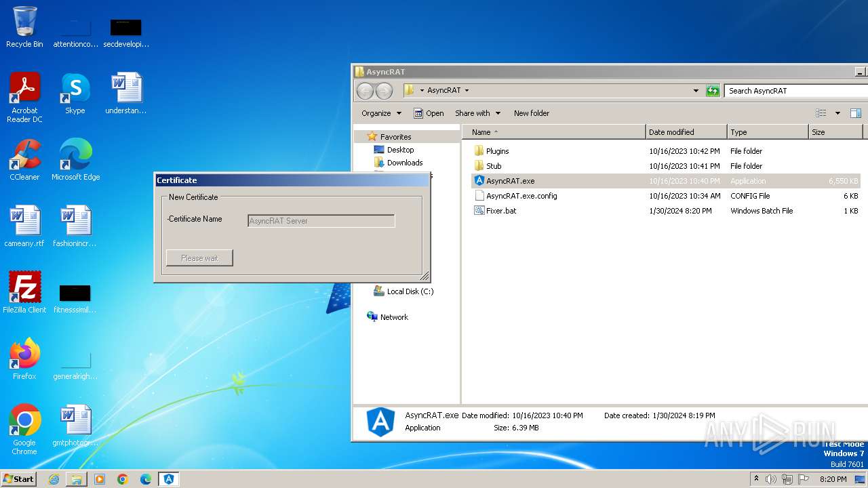Open the Organize dropdown menu
This screenshot has height=488, width=868.
pos(381,113)
